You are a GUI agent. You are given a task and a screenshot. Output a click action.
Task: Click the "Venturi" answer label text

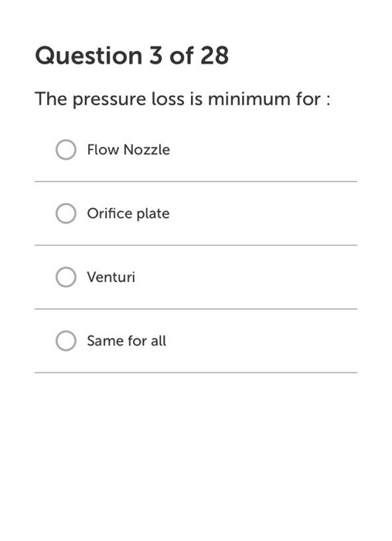pos(111,277)
